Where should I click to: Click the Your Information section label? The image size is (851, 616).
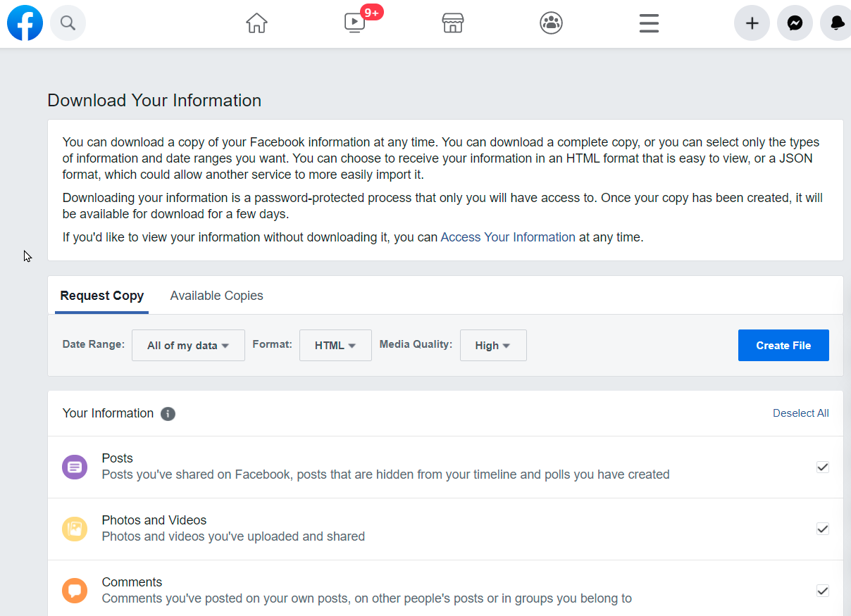tap(108, 413)
